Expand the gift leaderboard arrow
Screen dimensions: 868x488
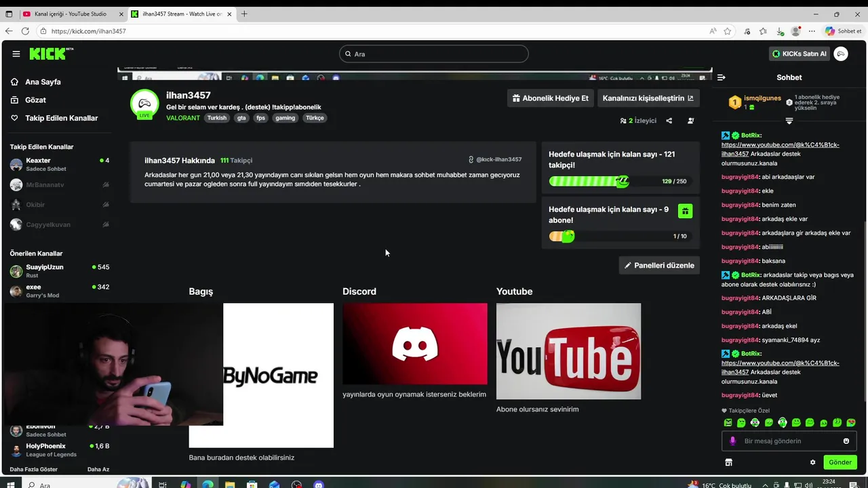click(789, 121)
